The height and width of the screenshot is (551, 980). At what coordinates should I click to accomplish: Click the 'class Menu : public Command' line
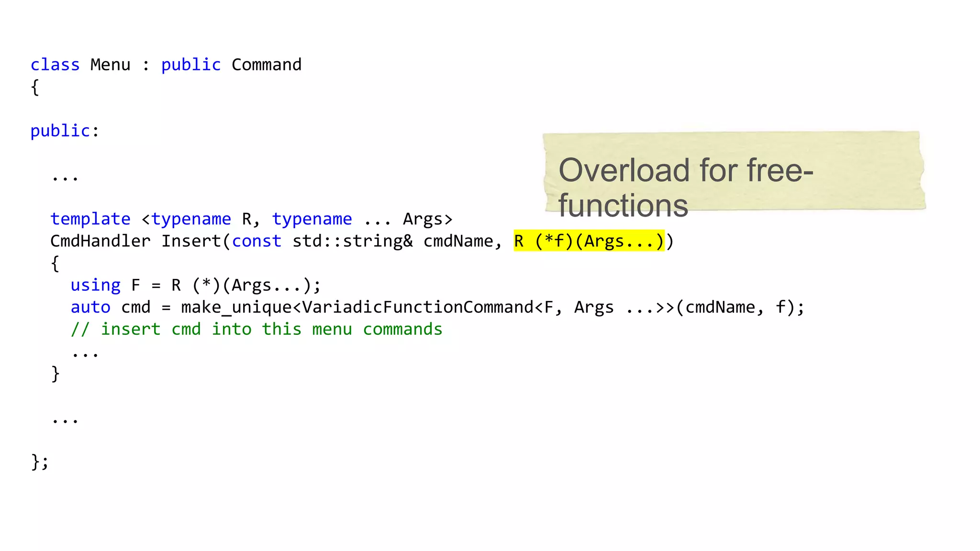(166, 65)
